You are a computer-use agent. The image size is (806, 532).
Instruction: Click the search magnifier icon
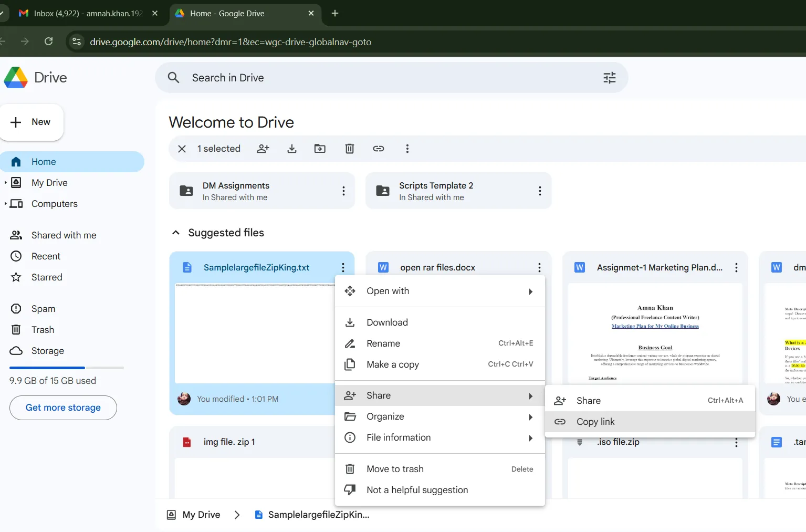tap(173, 78)
